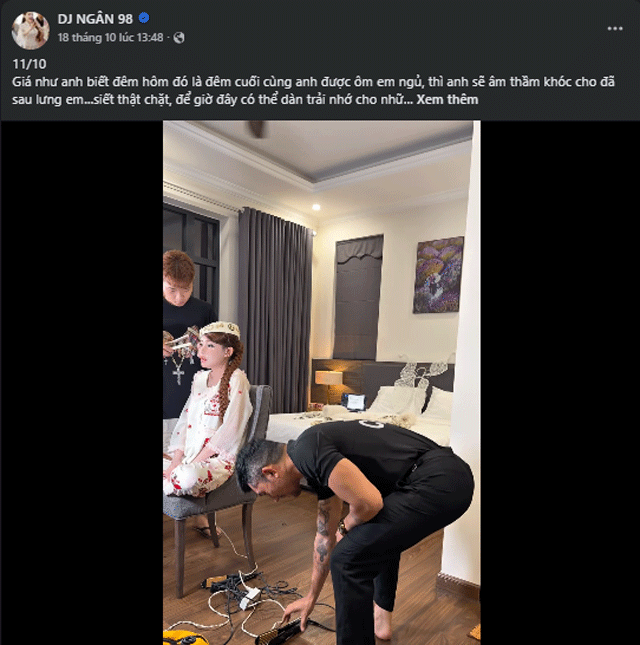Image resolution: width=640 pixels, height=645 pixels.
Task: Click the video to play it
Action: pyautogui.click(x=321, y=382)
